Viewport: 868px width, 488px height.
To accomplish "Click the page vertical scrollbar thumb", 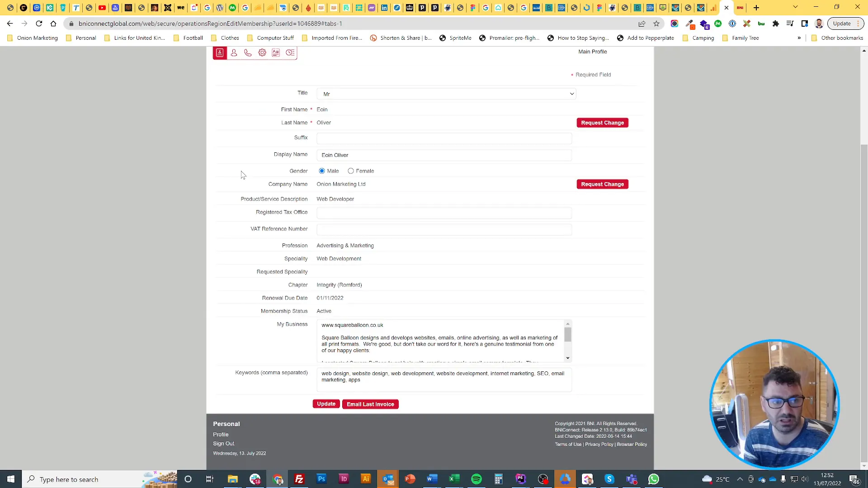I will click(x=864, y=303).
